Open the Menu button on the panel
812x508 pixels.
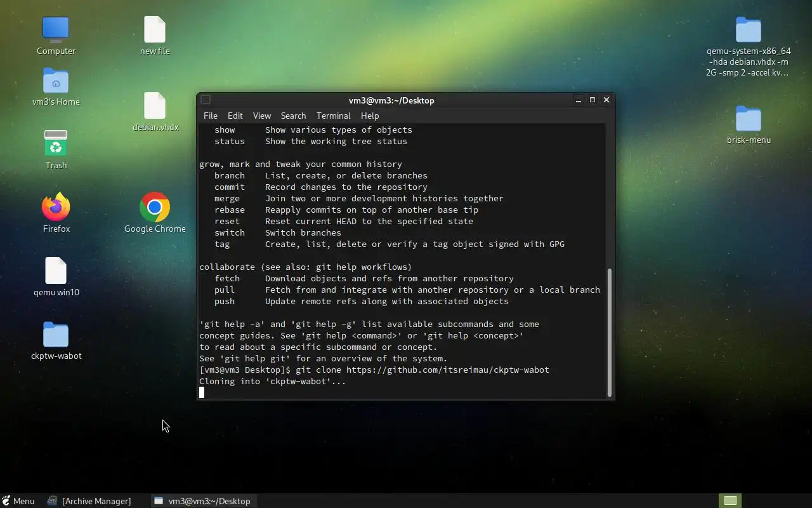[x=18, y=501]
